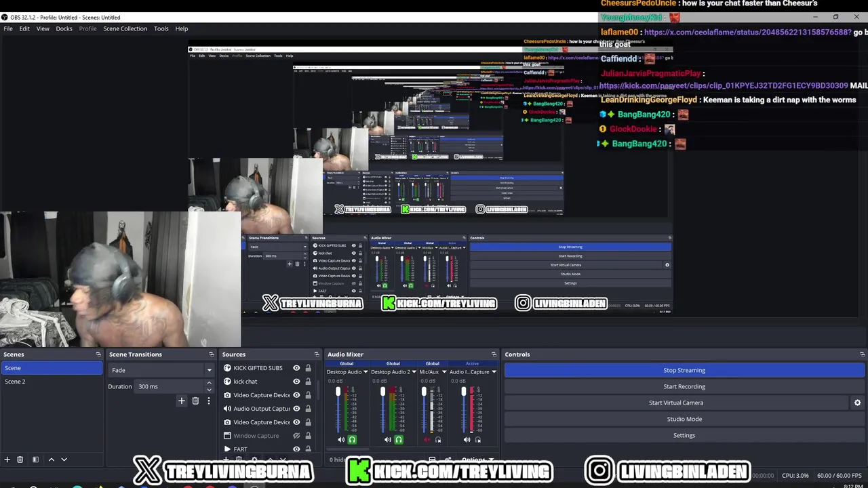Remove selected scene using trash icon
Image resolution: width=868 pixels, height=488 pixels.
point(20,460)
